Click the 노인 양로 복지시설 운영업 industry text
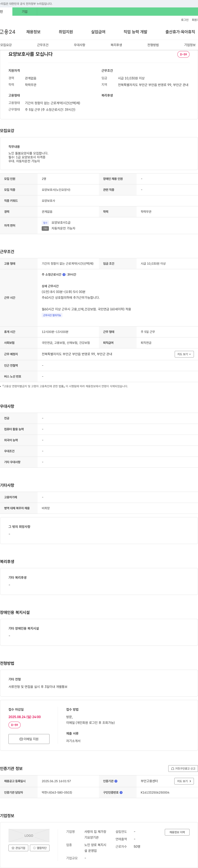198x868 pixels. click(x=95, y=848)
